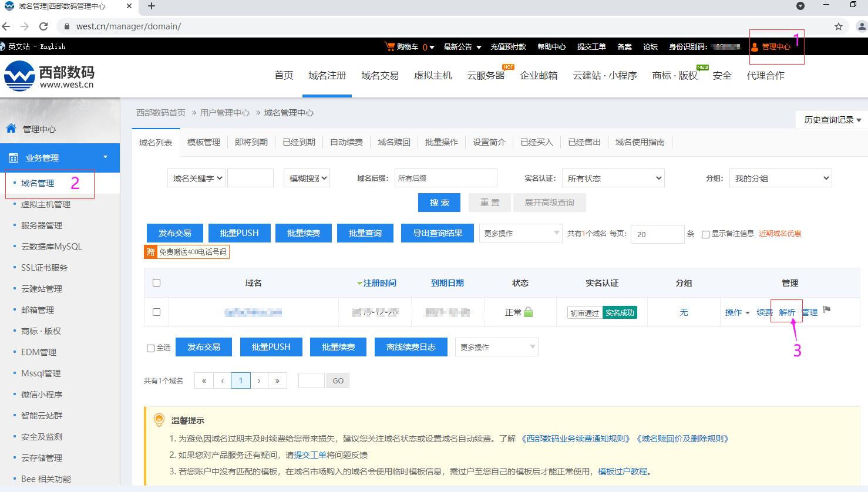Screen dimensions: 868x492
Task: Click the blue 搜索 button
Action: [x=439, y=203]
